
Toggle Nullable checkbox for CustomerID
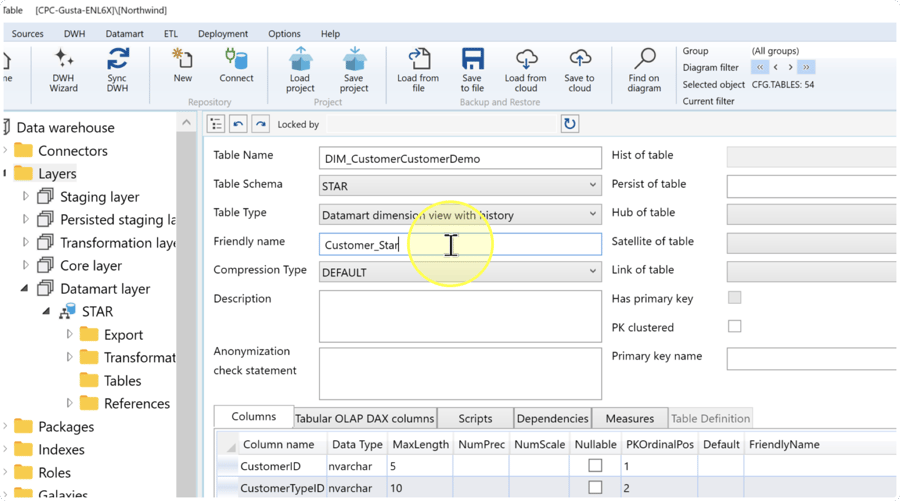tap(595, 465)
